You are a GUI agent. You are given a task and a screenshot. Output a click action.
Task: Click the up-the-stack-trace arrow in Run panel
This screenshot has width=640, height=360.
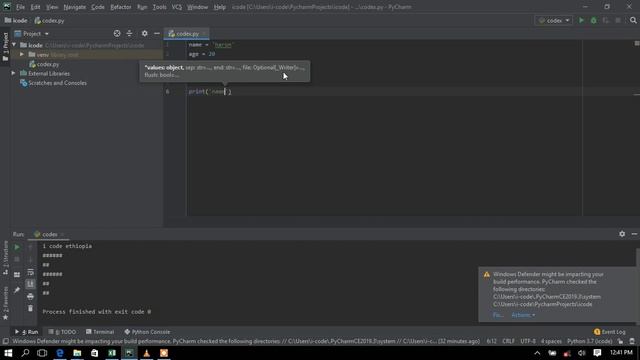point(30,247)
